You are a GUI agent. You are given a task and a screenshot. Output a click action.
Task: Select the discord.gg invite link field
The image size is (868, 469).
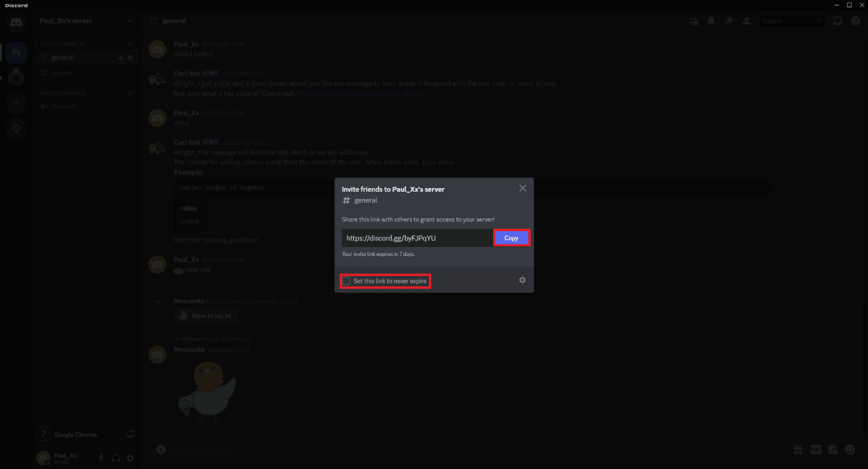click(x=417, y=238)
